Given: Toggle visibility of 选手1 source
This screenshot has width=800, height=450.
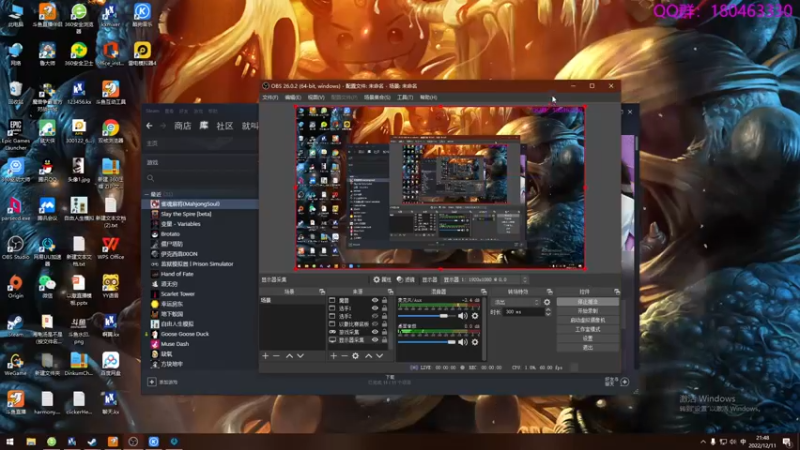Looking at the screenshot, I should (375, 309).
